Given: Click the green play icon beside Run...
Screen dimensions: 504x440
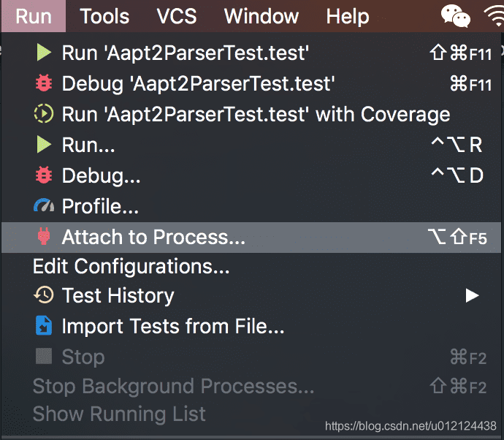Looking at the screenshot, I should (44, 145).
